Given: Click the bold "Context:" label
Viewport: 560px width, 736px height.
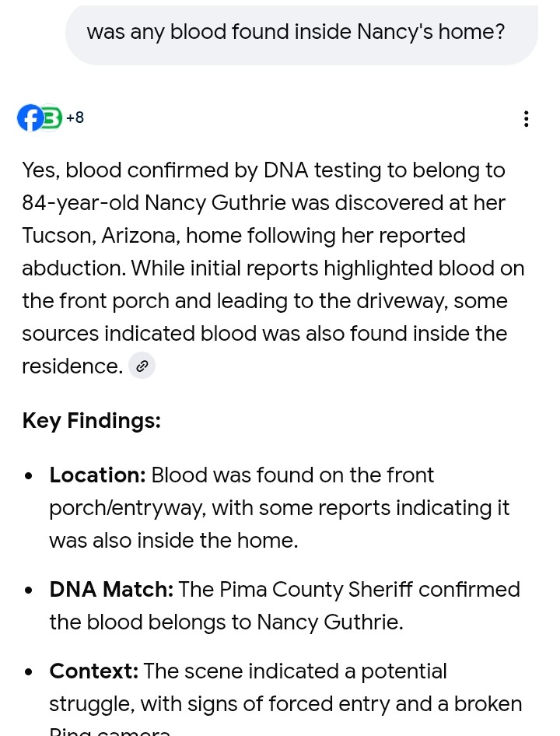Looking at the screenshot, I should 94,671.
